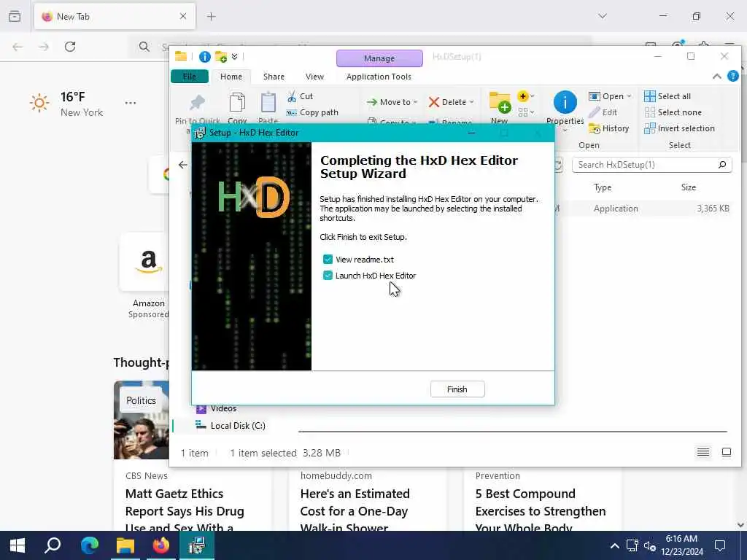Screen dimensions: 747x560
Task: Click Finish to exit Setup
Action: click(457, 389)
